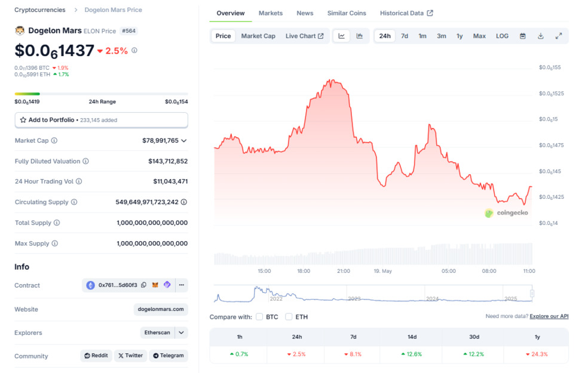Open Fully Diluted Valuation info tooltip

click(x=85, y=161)
